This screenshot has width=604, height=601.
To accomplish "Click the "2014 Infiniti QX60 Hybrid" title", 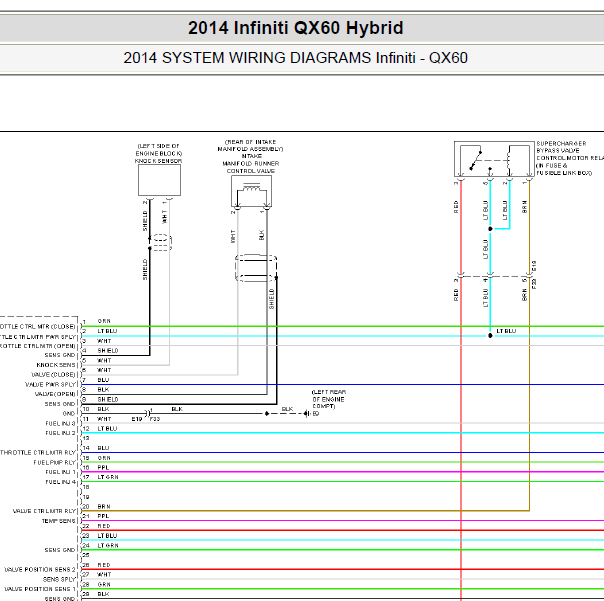I will click(295, 28).
